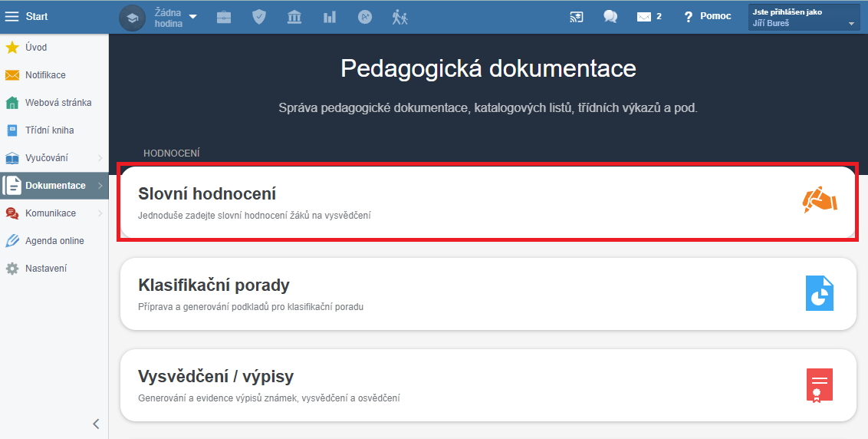Open Komunikace sidebar item
868x439 pixels.
coord(54,213)
